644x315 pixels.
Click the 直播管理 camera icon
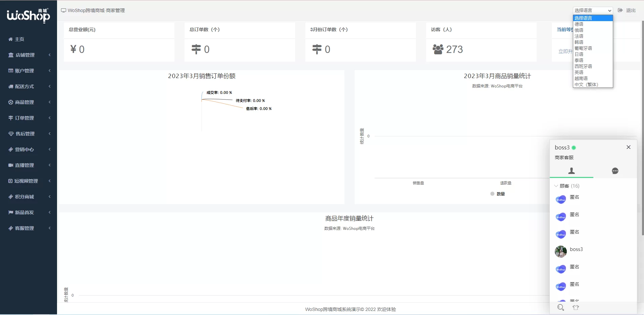tap(11, 165)
